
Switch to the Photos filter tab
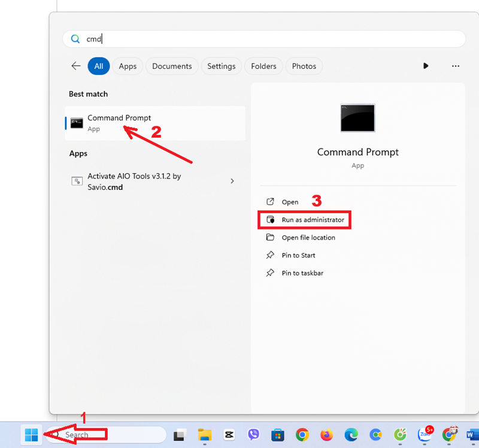click(304, 66)
